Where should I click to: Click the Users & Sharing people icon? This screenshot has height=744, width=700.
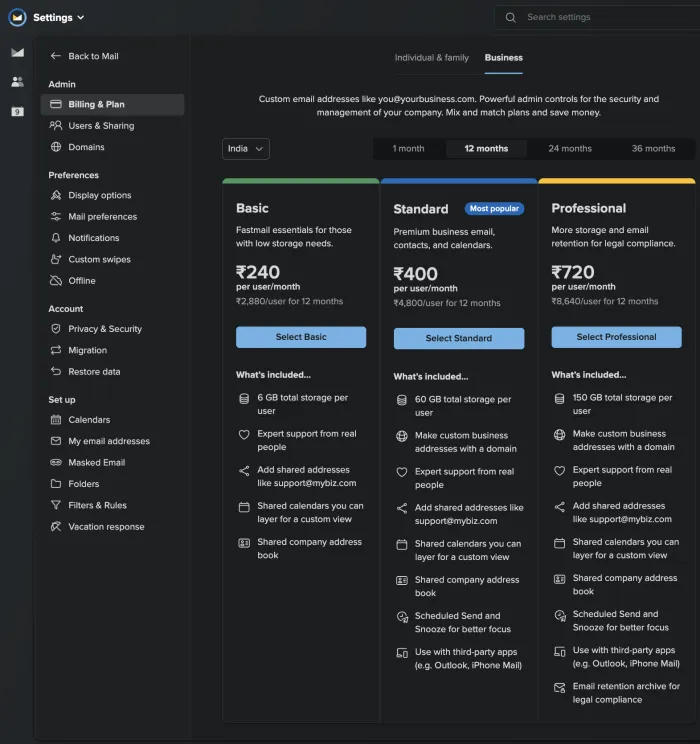tap(56, 125)
